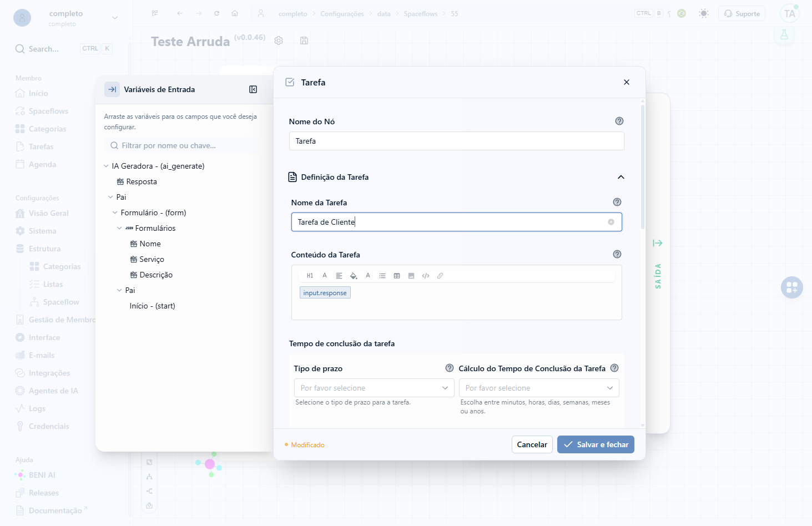
Task: Click Salvar e fechar button
Action: [x=596, y=444]
